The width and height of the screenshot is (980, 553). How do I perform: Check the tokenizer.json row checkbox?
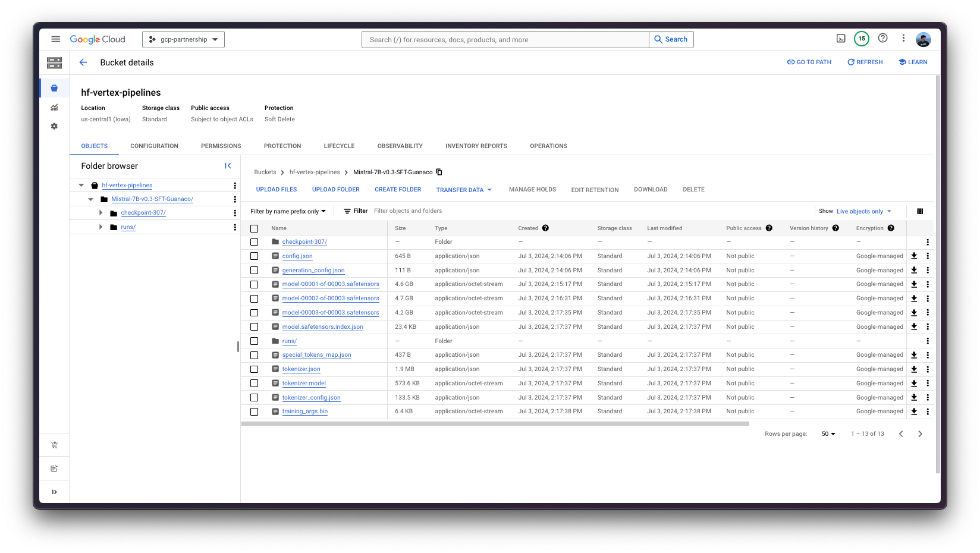(255, 369)
